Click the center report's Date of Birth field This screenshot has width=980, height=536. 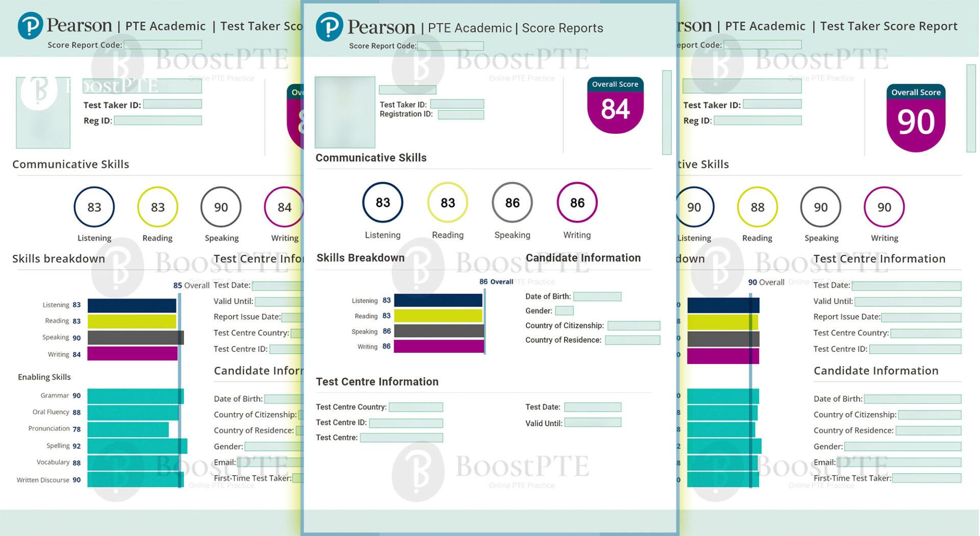[x=597, y=297]
